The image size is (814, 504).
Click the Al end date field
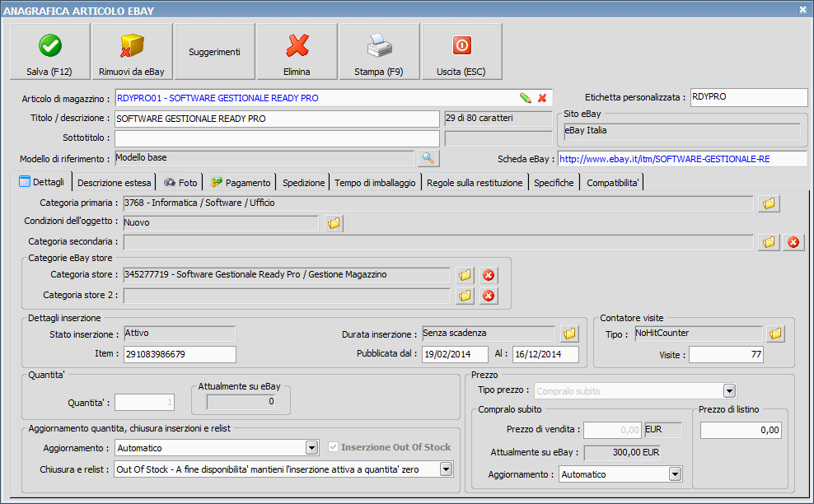pos(545,354)
